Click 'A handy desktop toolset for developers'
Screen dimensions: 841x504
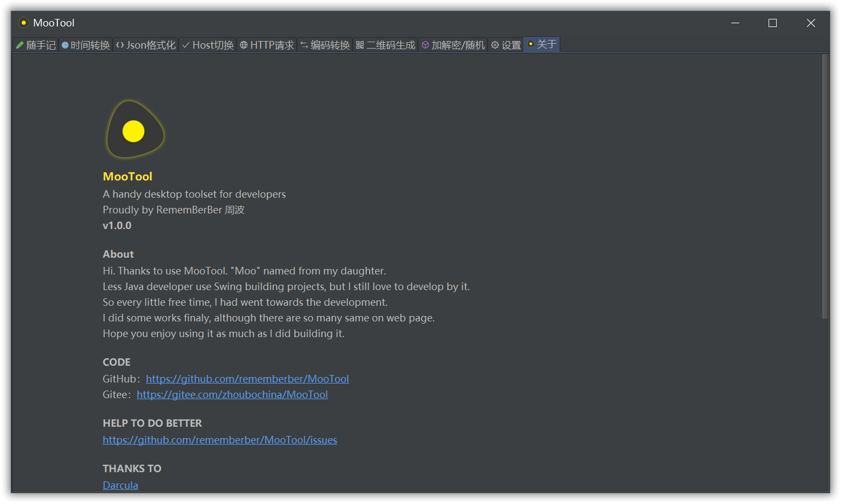coord(194,194)
